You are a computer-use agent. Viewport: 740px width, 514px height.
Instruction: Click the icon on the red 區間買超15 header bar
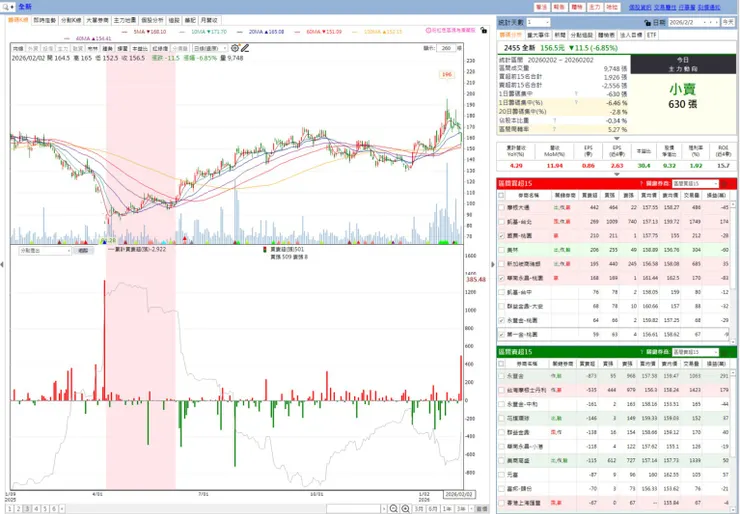[725, 184]
